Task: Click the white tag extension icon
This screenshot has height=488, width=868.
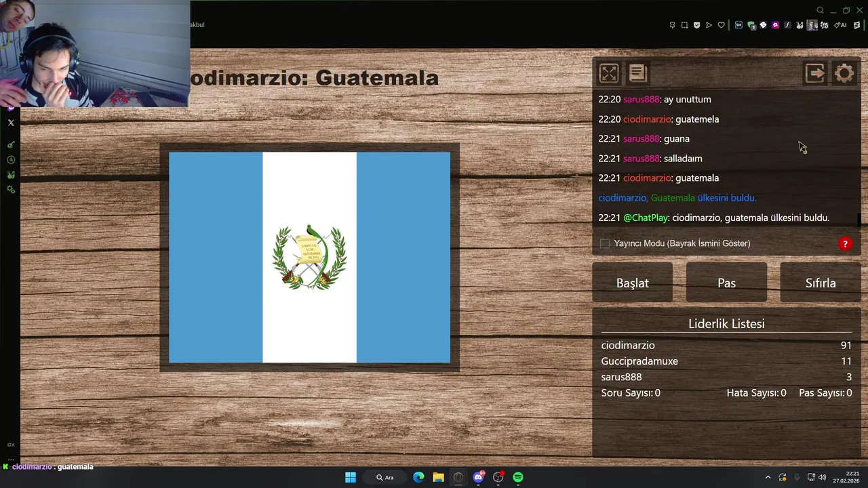Action: pyautogui.click(x=763, y=25)
